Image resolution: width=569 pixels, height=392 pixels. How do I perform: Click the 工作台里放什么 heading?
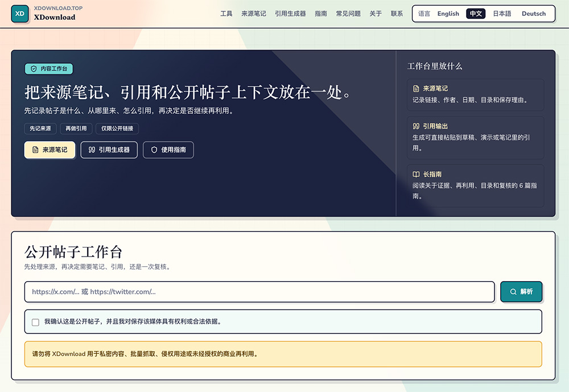pyautogui.click(x=434, y=66)
